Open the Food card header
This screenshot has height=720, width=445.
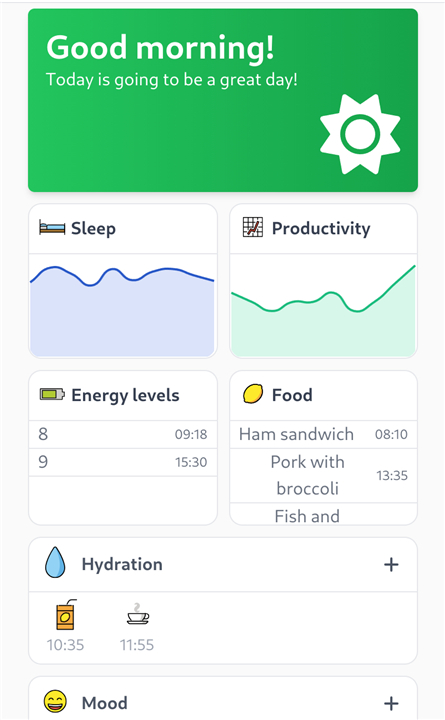pos(323,395)
